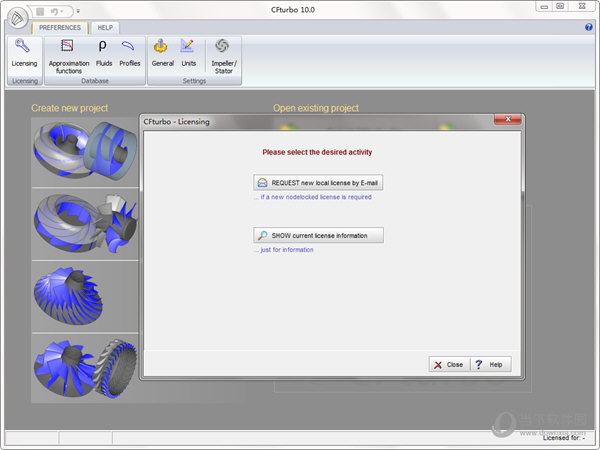
Task: Maximize the CFturbo 10.0 window
Action: tap(560, 7)
